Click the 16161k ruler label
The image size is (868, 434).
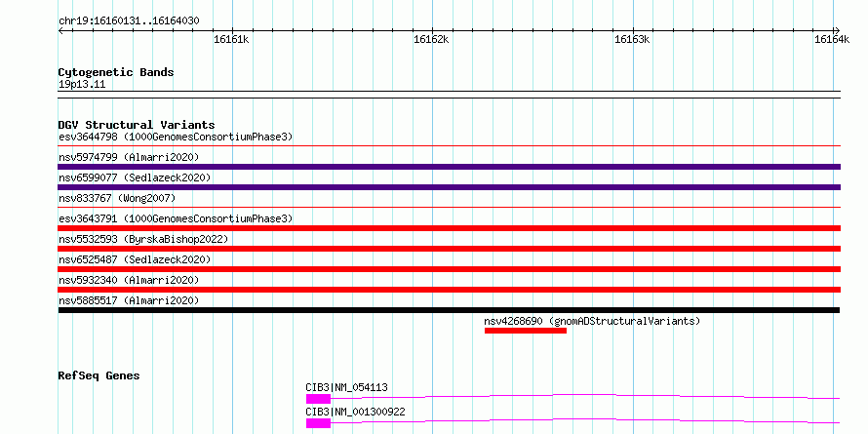click(x=231, y=40)
